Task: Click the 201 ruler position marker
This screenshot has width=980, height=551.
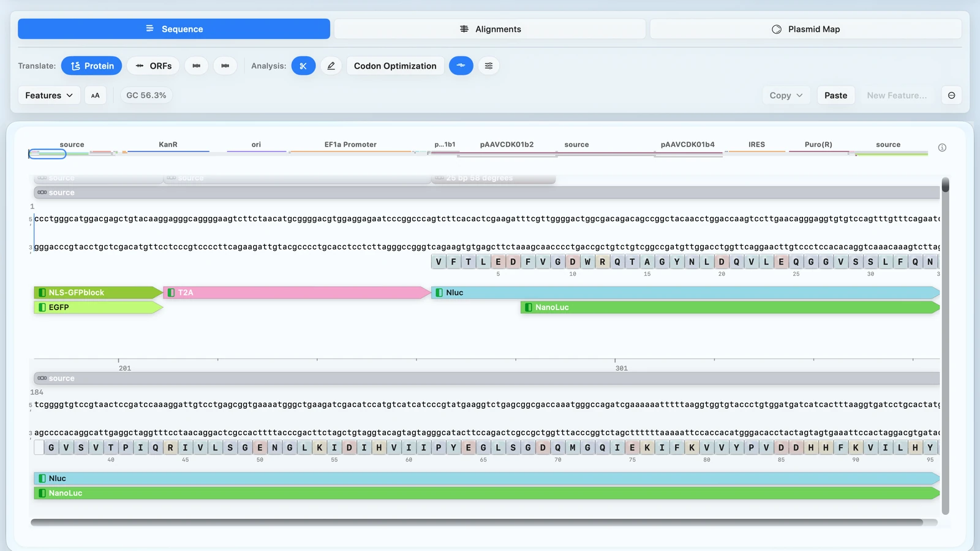Action: [x=125, y=368]
